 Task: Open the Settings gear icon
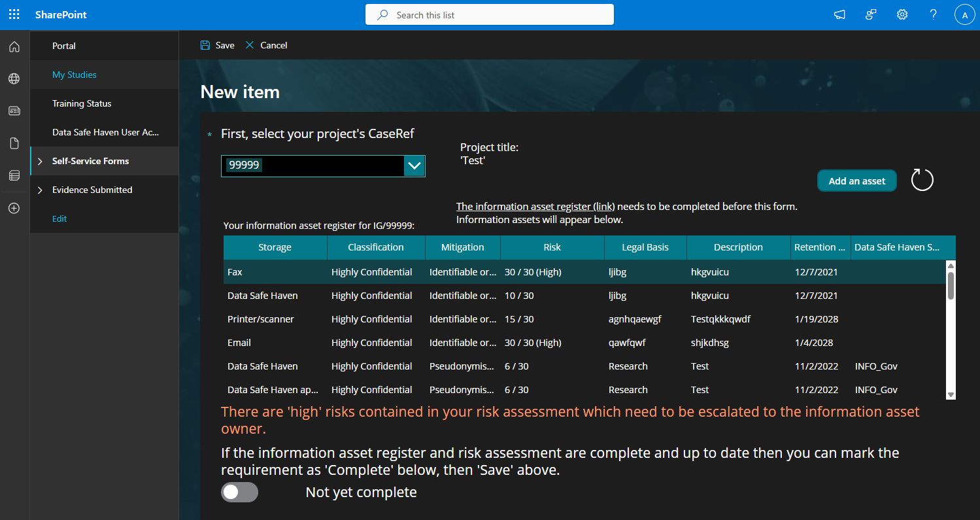pos(902,14)
